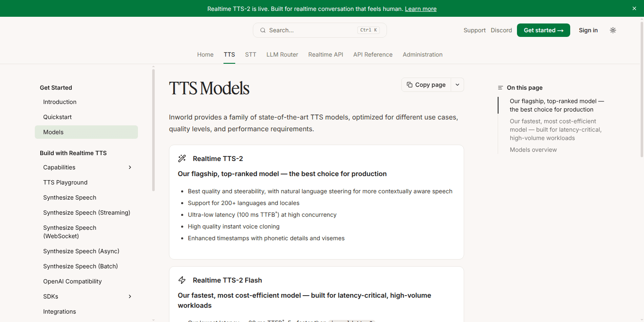Click the magic wand icon for Realtime TTS-2
Image resolution: width=644 pixels, height=322 pixels.
[182, 158]
